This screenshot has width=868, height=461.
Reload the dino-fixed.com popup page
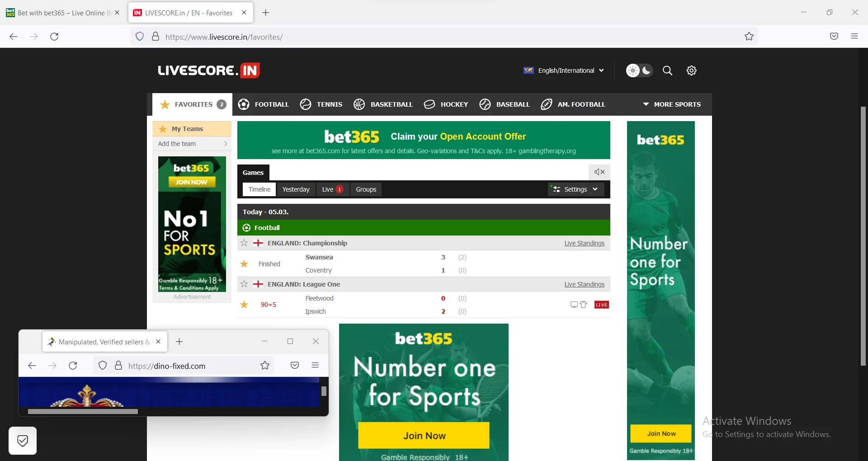point(73,366)
